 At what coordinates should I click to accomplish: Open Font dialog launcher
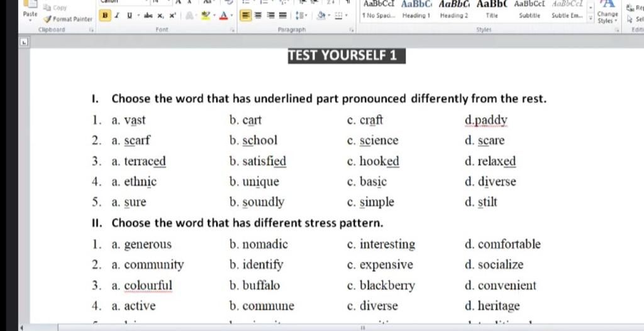tap(232, 30)
